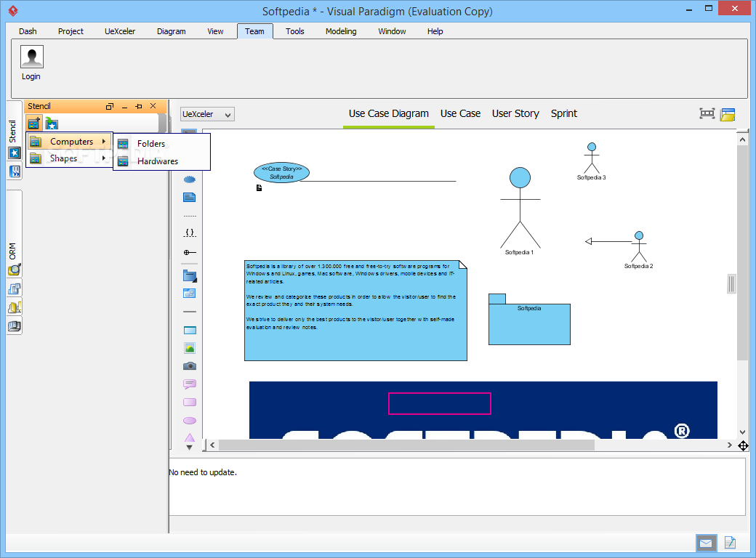Open the UeXceler menu tab
Screen dimensions: 756x558
coord(119,31)
